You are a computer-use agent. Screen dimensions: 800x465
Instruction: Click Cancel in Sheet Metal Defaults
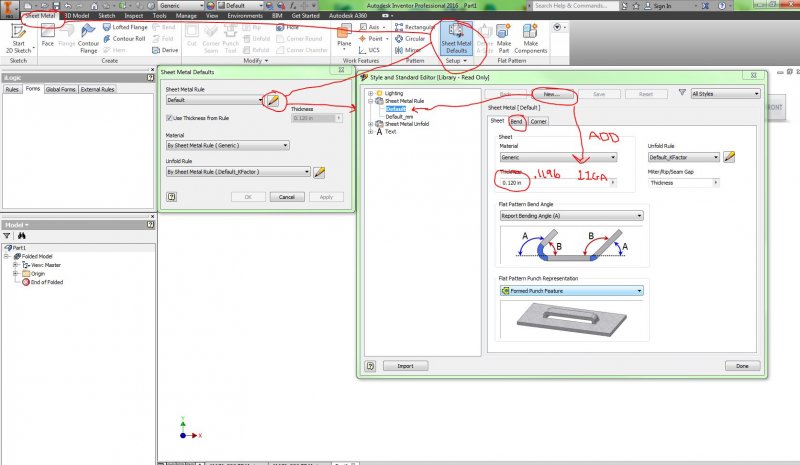[x=287, y=197]
